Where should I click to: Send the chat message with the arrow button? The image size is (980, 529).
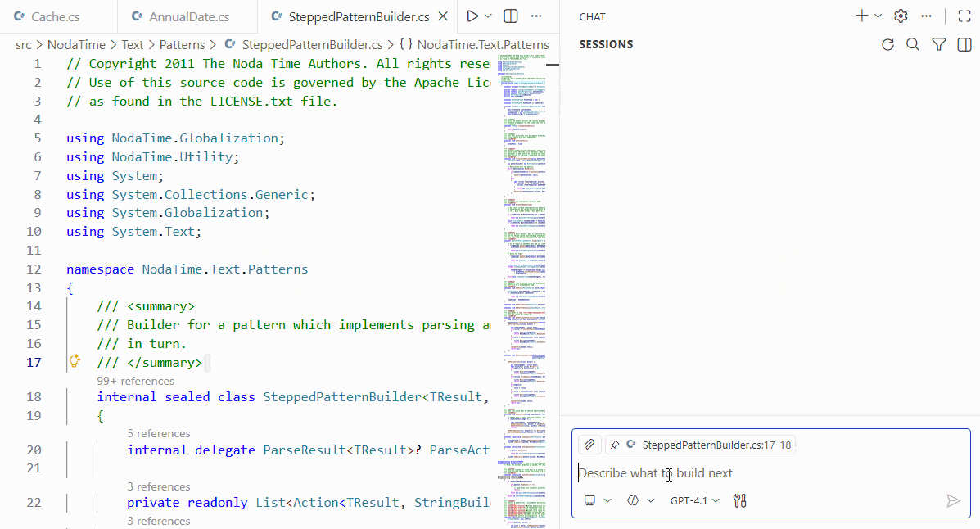click(953, 500)
